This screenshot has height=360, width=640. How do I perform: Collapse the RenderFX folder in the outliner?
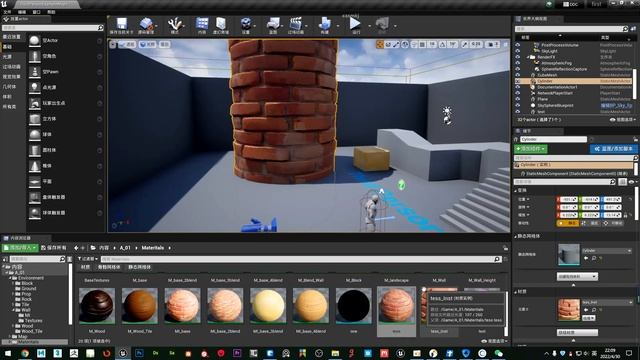pyautogui.click(x=527, y=57)
